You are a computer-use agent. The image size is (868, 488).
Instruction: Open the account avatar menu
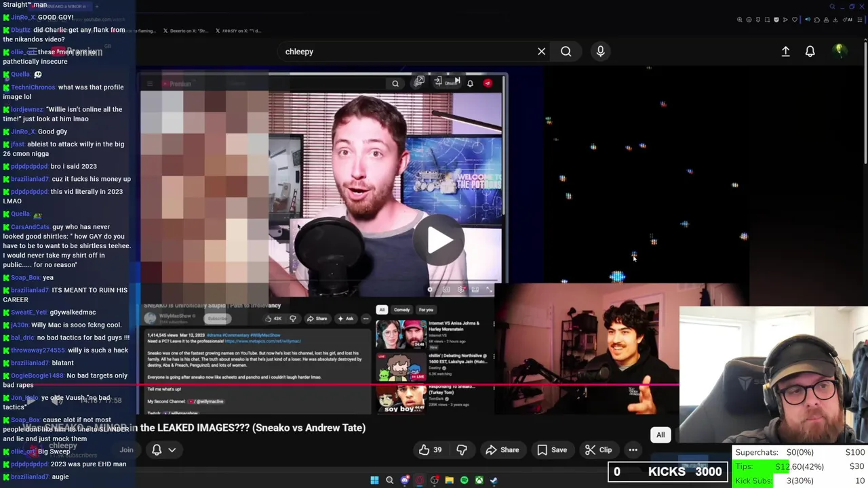(840, 51)
